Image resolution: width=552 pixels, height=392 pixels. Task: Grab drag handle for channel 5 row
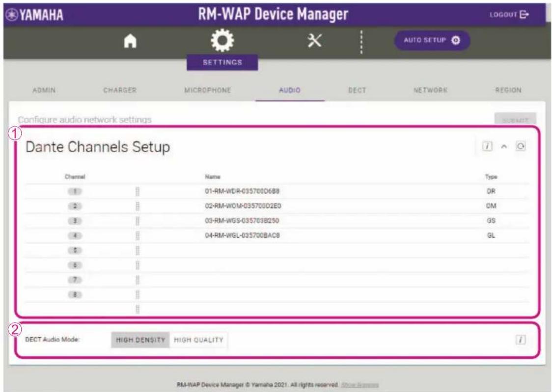coord(138,250)
